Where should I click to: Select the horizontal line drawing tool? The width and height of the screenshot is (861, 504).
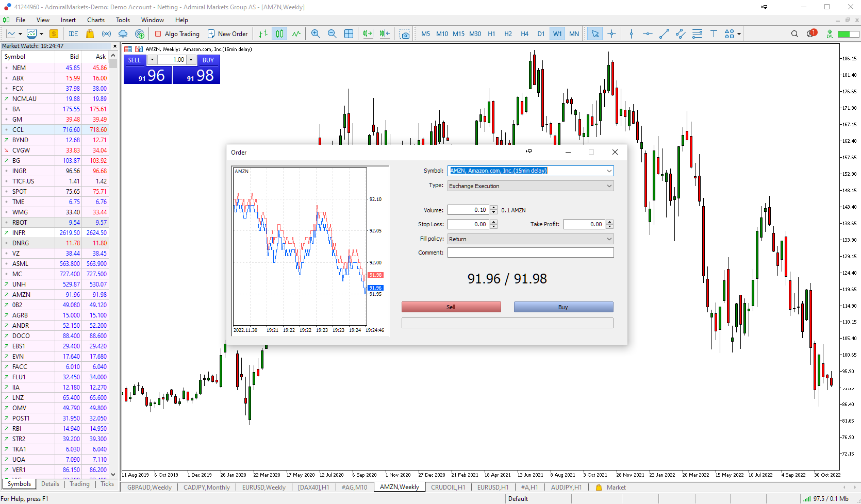click(x=648, y=34)
